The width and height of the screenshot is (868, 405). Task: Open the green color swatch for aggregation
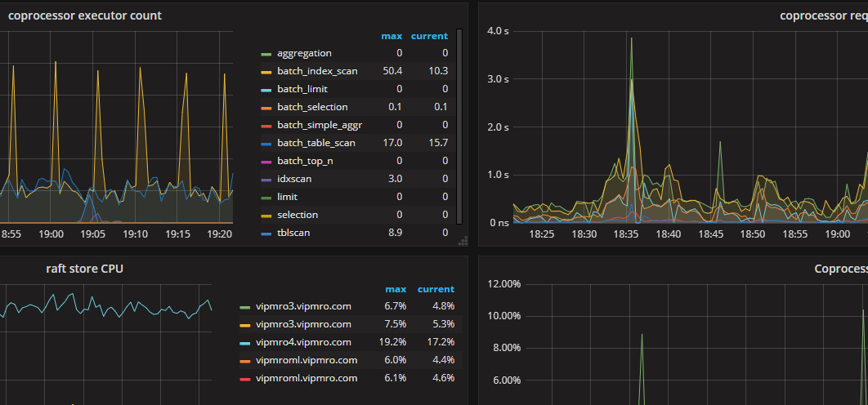coord(266,54)
